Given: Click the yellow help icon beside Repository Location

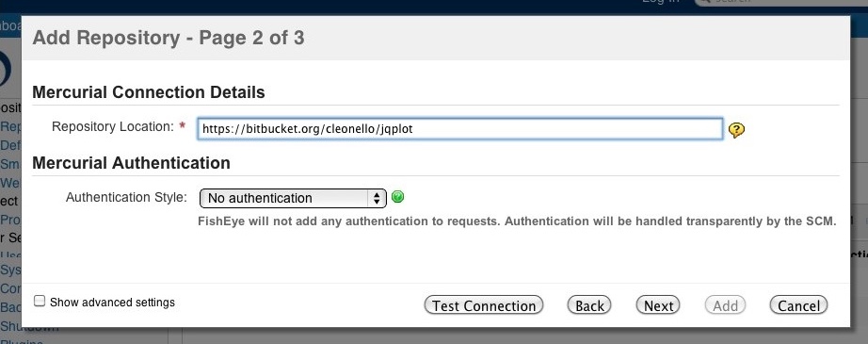Looking at the screenshot, I should [x=736, y=130].
